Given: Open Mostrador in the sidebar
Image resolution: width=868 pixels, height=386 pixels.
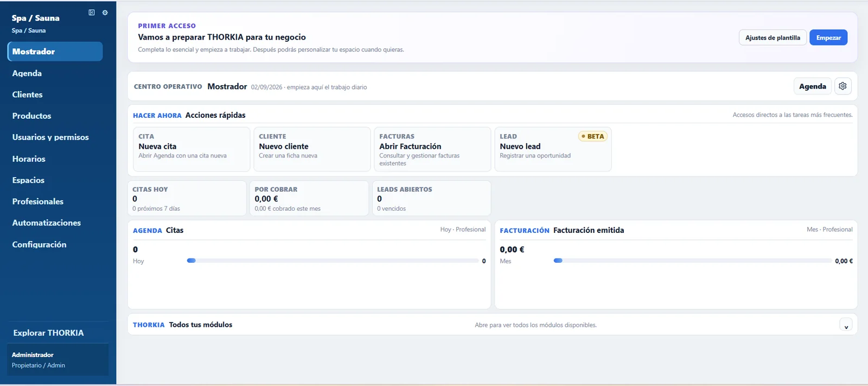Looking at the screenshot, I should (x=55, y=52).
